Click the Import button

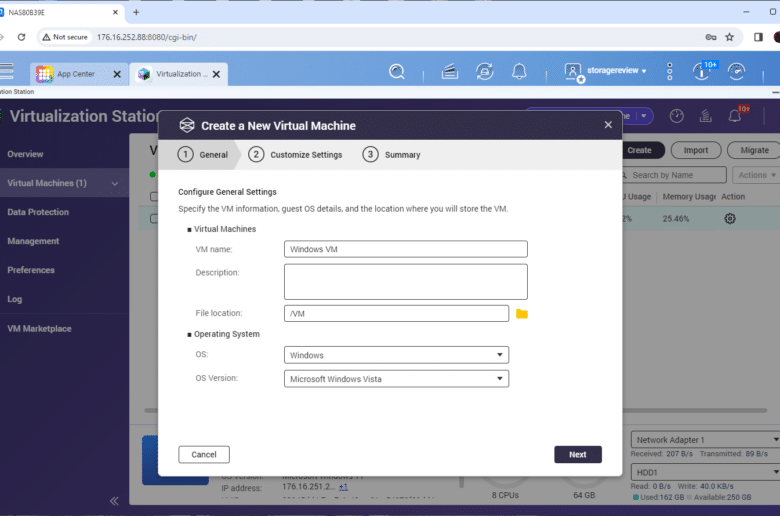point(696,150)
